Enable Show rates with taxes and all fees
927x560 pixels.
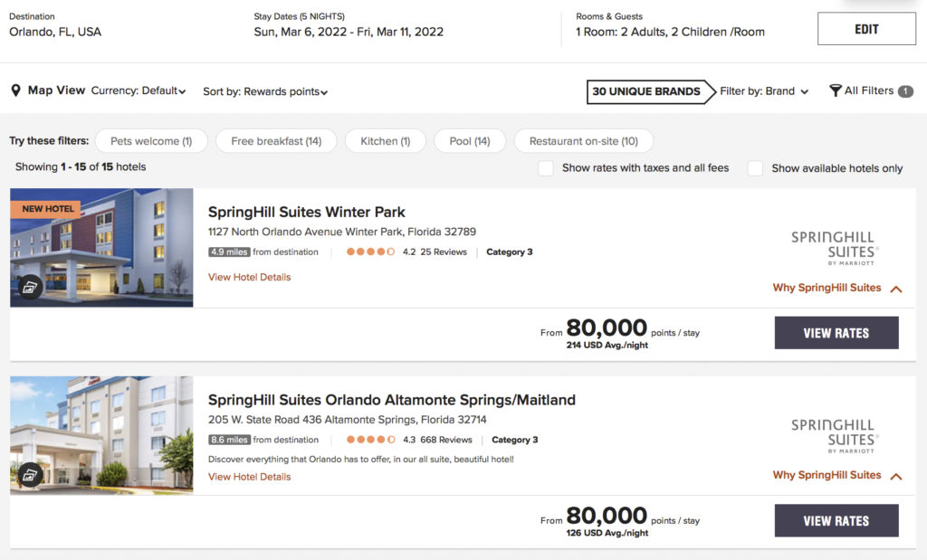click(546, 168)
